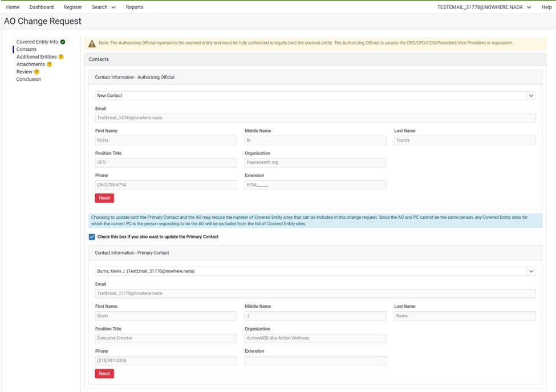Open the Help link
The image size is (556, 392).
click(546, 7)
